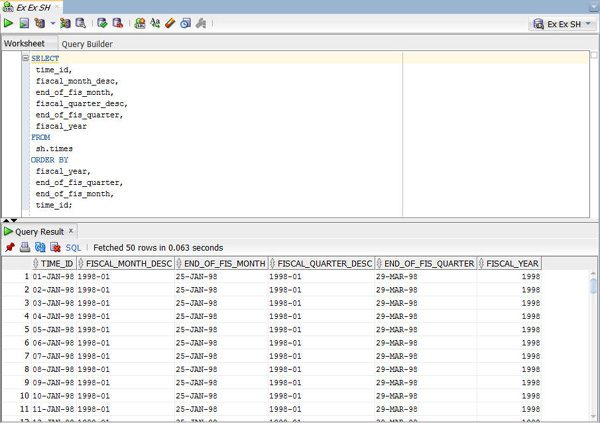Screen dimensions: 600x423
Task: Click the To Upper/Lower case icon
Action: pos(155,23)
